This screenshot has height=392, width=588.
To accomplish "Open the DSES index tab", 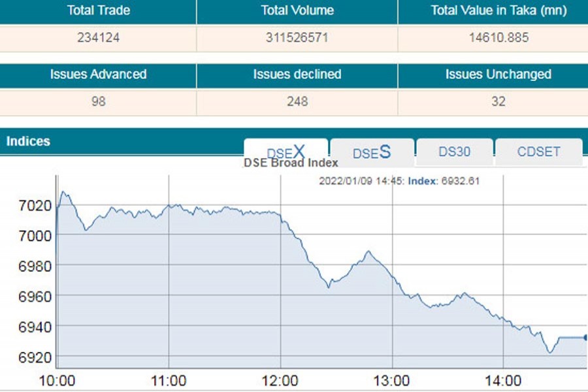I will tap(372, 152).
